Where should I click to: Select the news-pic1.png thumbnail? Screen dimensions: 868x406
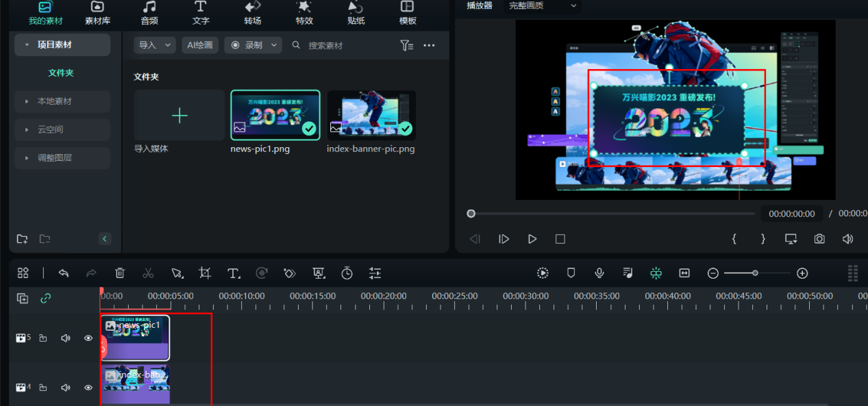(275, 115)
